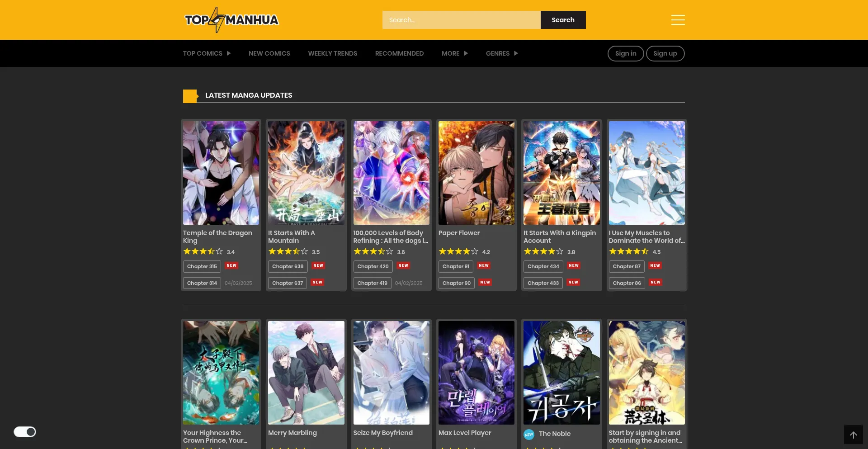Open Temple of the Dragon King cover thumbnail
The height and width of the screenshot is (449, 868).
221,173
